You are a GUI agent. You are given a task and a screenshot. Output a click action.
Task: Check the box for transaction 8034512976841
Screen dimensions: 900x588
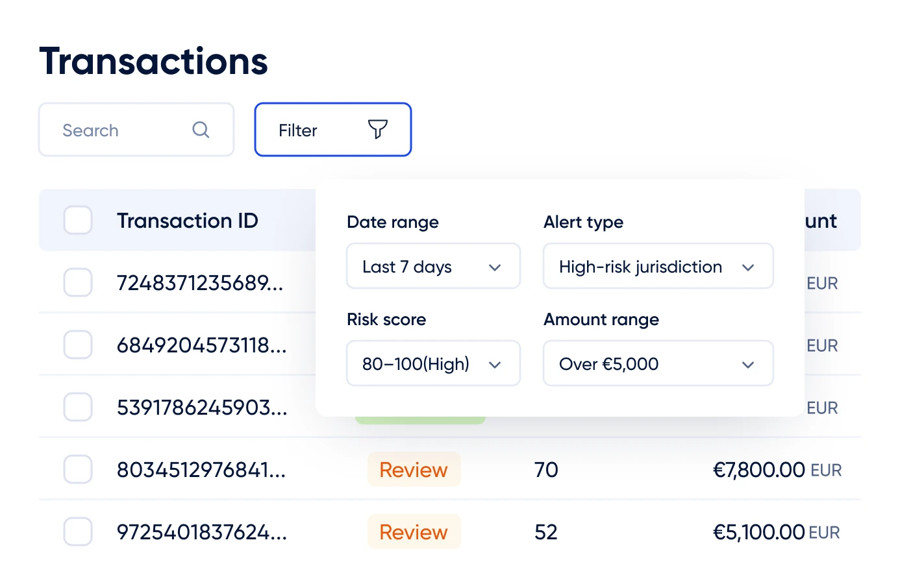[77, 469]
